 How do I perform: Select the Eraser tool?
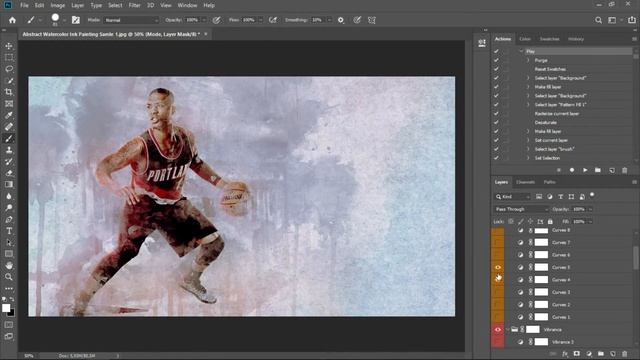[x=9, y=173]
